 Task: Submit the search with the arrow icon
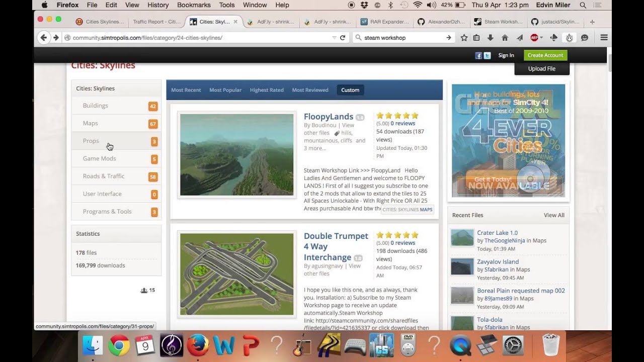click(448, 38)
